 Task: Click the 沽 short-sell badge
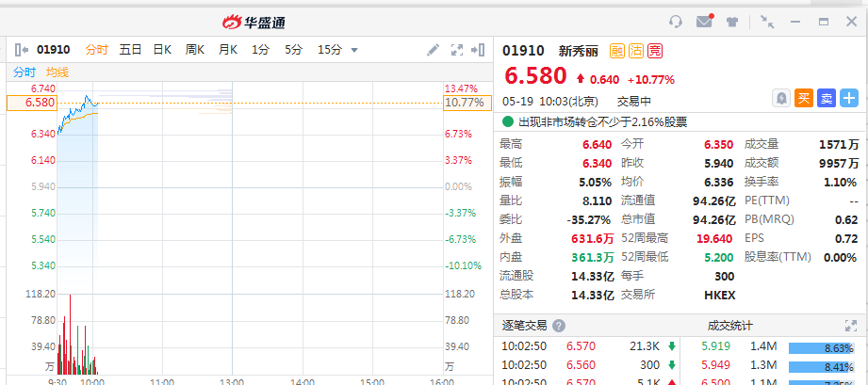636,52
